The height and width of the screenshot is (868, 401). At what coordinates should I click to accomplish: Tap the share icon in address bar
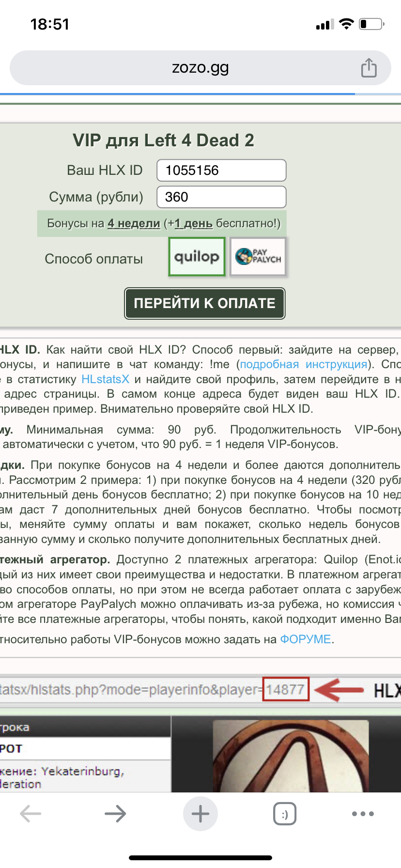[369, 68]
